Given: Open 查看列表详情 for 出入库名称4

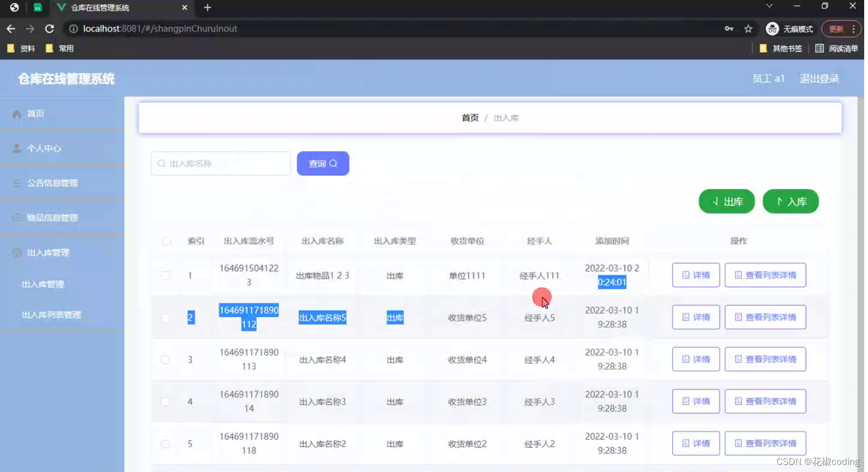Looking at the screenshot, I should point(765,359).
